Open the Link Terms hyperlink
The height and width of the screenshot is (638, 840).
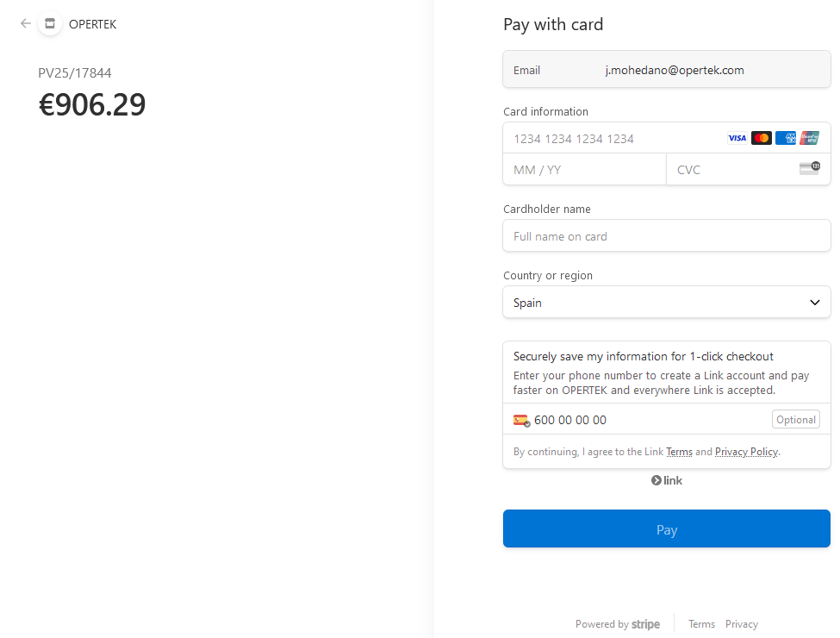click(679, 452)
